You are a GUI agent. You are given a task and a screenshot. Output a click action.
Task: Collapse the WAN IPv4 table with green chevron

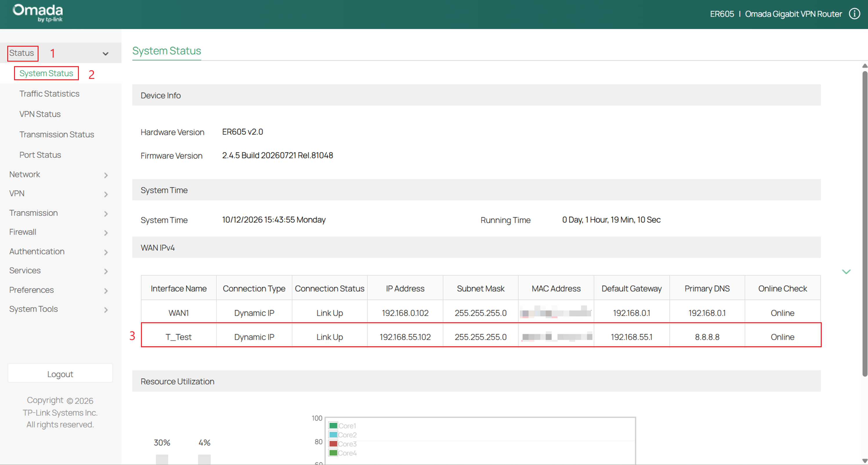(x=846, y=272)
